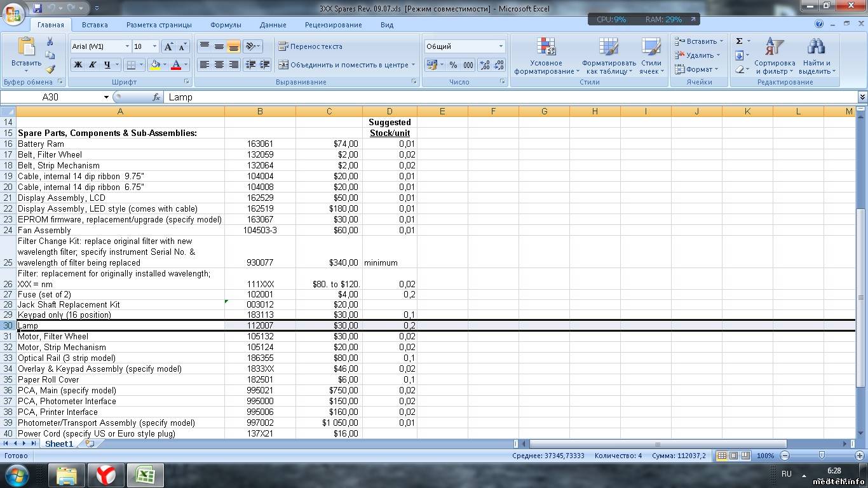This screenshot has width=868, height=488.
Task: Toggle italic formatting button
Action: click(x=92, y=65)
